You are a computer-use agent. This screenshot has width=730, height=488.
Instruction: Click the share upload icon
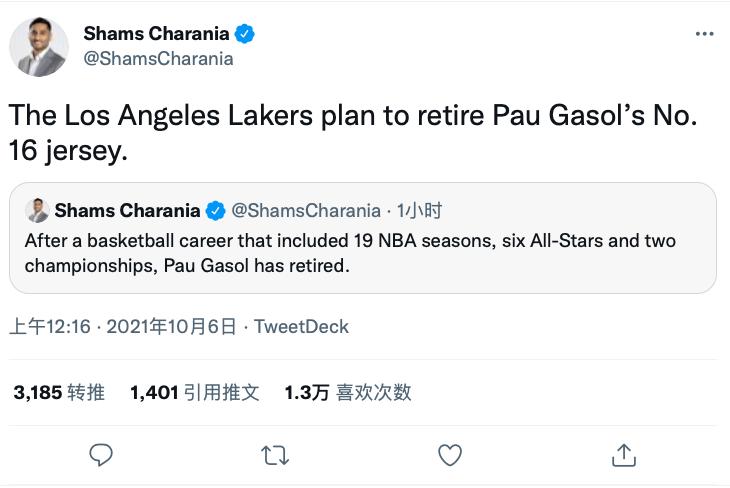(x=624, y=455)
